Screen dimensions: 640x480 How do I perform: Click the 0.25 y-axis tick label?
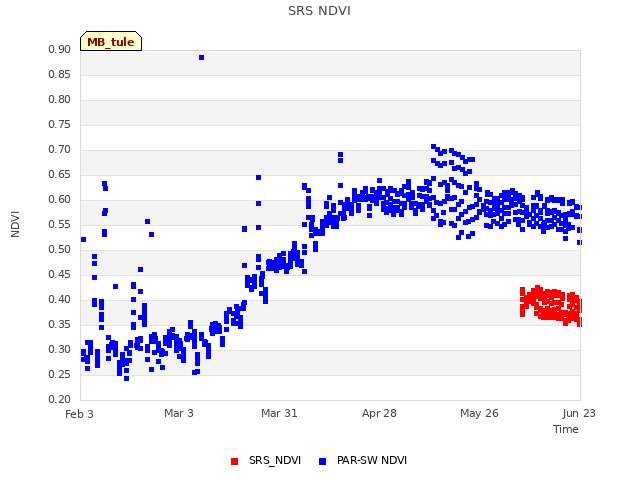pyautogui.click(x=60, y=374)
